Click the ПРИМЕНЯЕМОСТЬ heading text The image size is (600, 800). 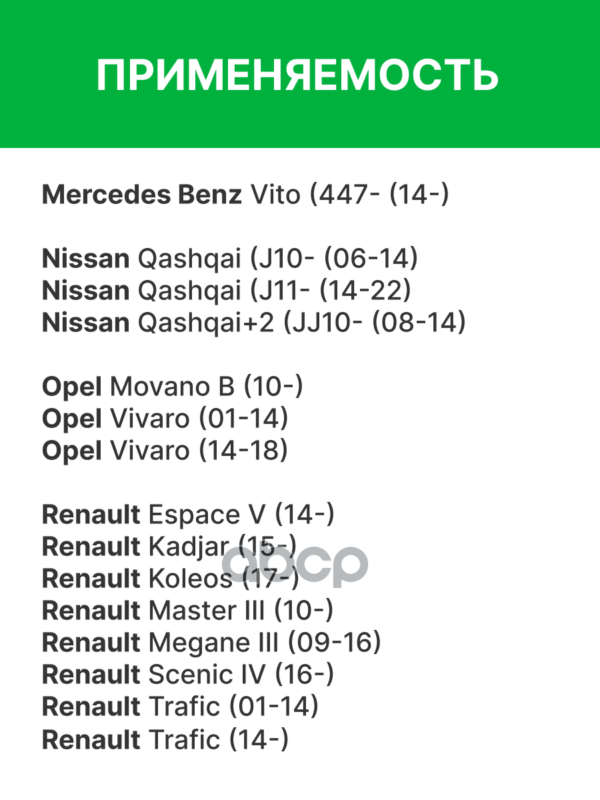point(298,75)
